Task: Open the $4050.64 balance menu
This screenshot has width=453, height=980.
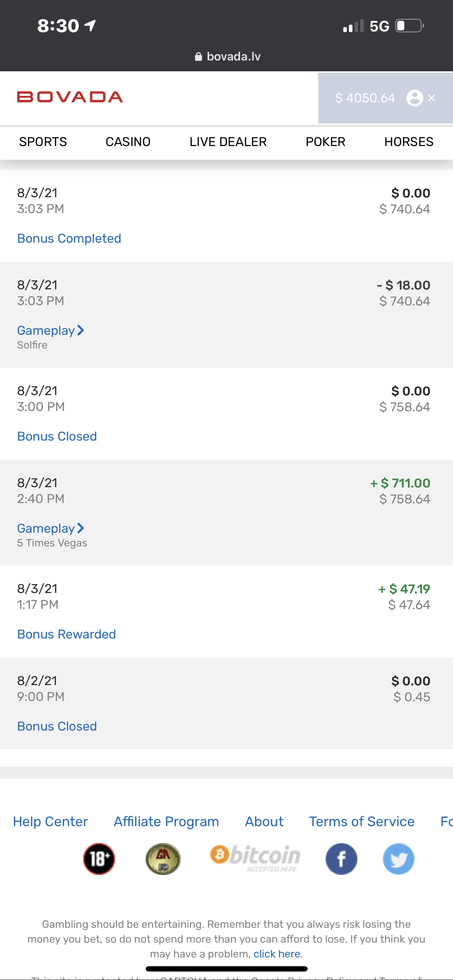Action: tap(365, 98)
